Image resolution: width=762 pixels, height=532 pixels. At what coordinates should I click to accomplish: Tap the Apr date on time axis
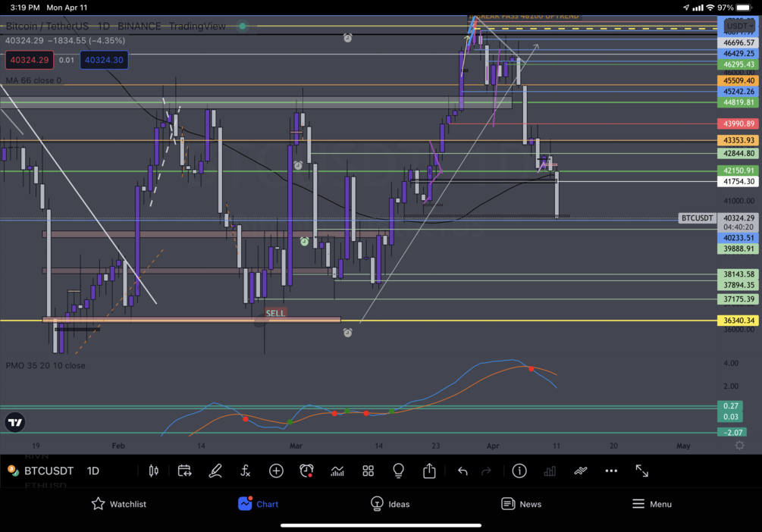coord(493,446)
